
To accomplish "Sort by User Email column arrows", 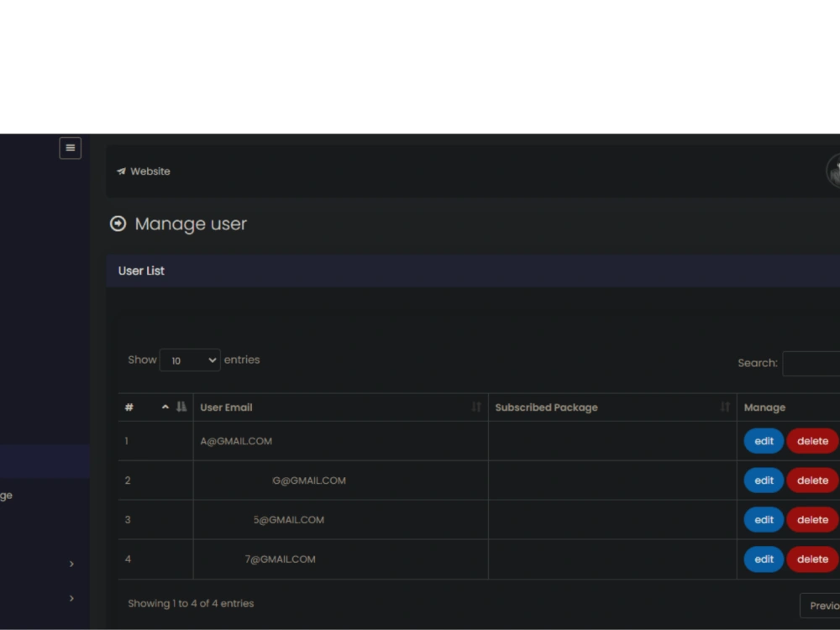I will 476,407.
